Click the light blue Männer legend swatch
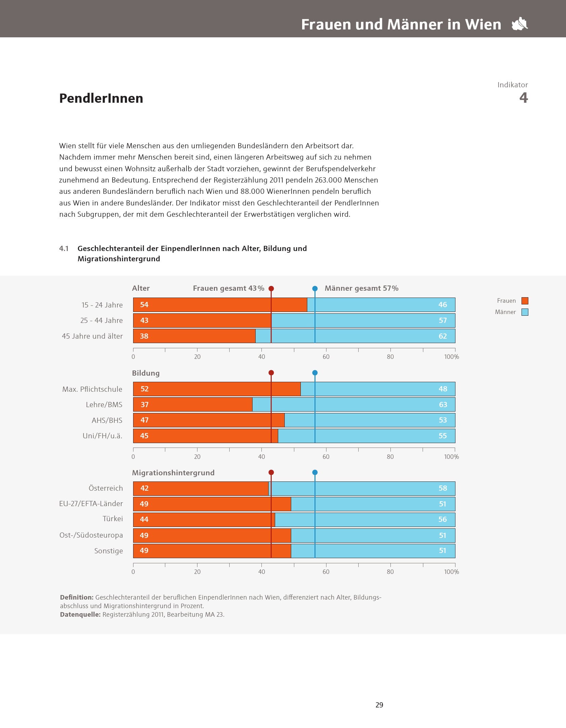The height and width of the screenshot is (728, 566). [x=525, y=312]
